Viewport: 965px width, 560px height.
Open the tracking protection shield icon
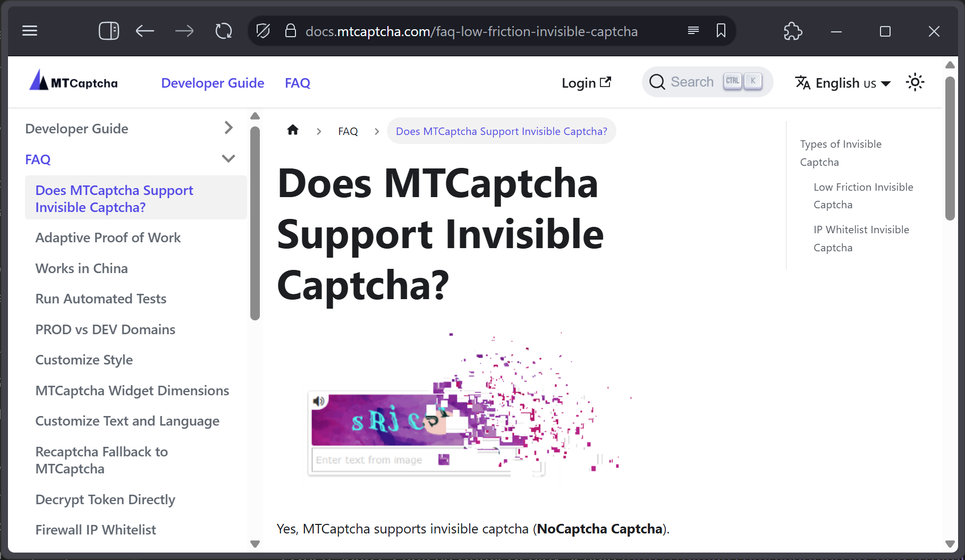[263, 31]
